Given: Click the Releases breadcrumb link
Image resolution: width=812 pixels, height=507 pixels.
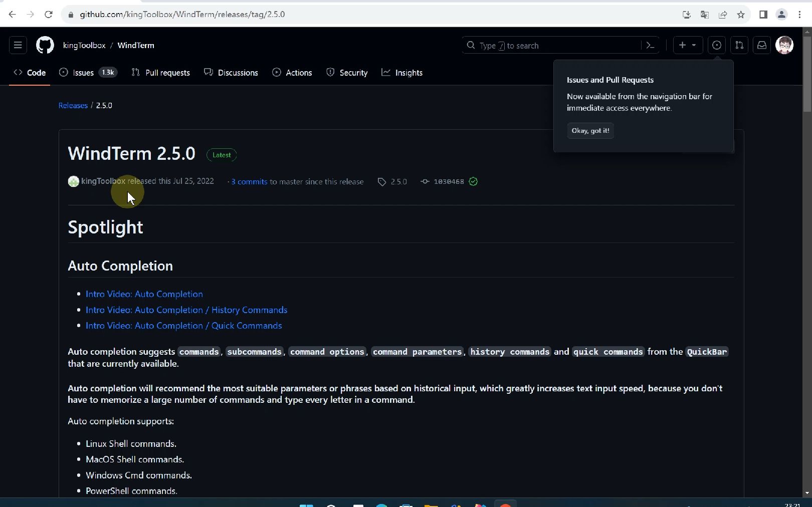Looking at the screenshot, I should (73, 105).
